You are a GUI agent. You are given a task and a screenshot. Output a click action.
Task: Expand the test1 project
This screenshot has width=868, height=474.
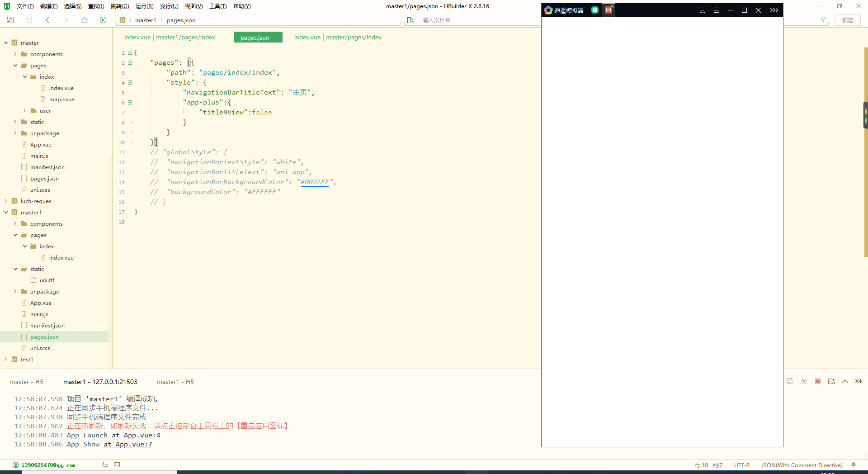coord(6,359)
